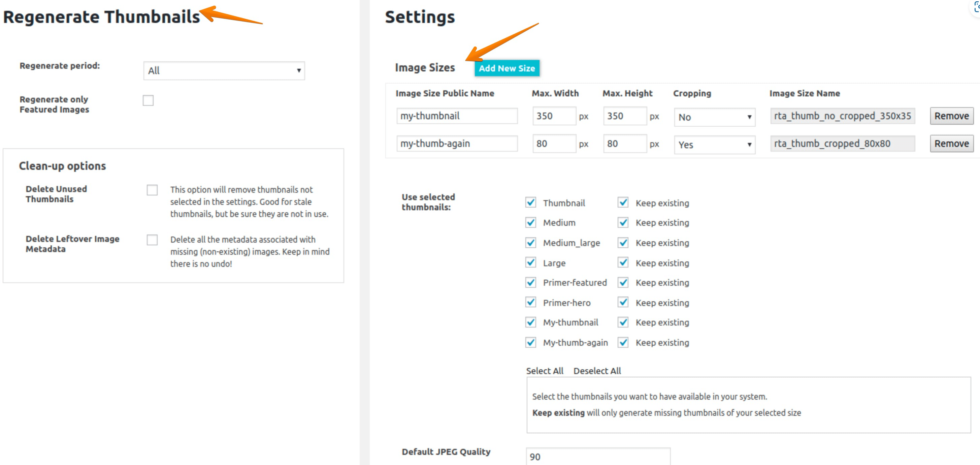The width and height of the screenshot is (980, 465).
Task: Click the Regenerate Thumbnails page title
Action: (101, 17)
